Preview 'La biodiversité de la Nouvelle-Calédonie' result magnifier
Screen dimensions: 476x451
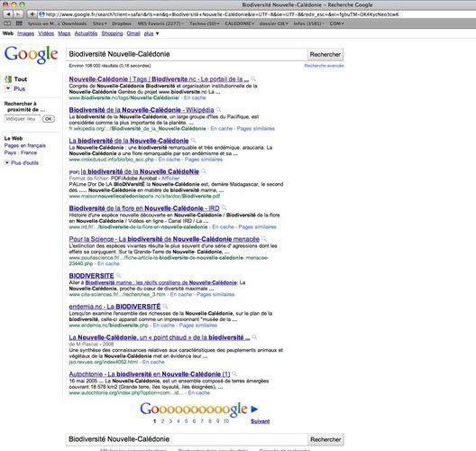tap(193, 141)
